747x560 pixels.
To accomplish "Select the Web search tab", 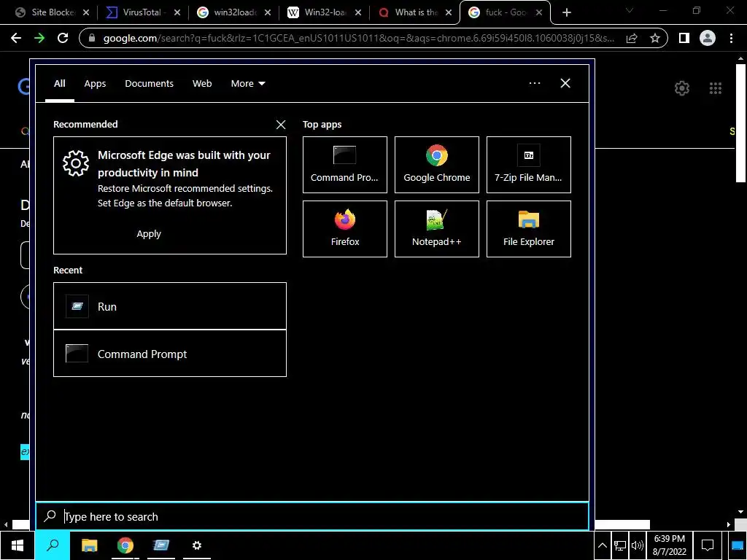I will tap(202, 84).
